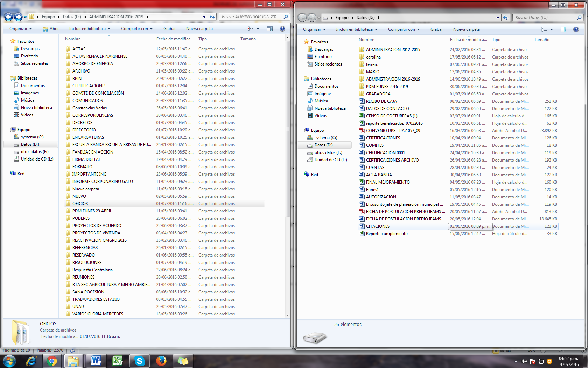Click Nueva carpeta in left toolbar
The width and height of the screenshot is (588, 368).
tap(199, 29)
